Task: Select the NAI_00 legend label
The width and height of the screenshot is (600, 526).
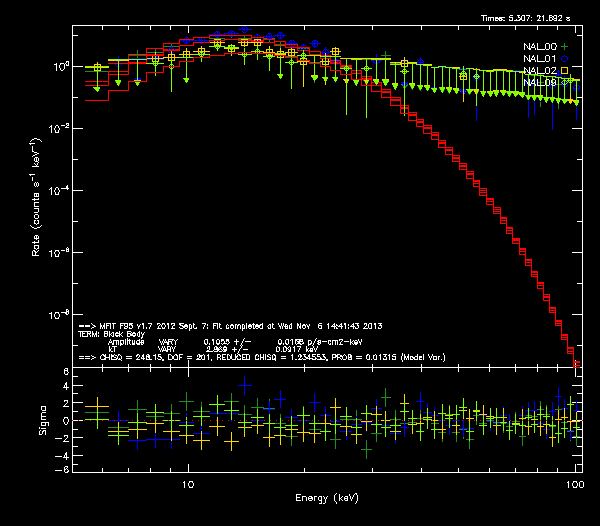Action: (x=539, y=47)
